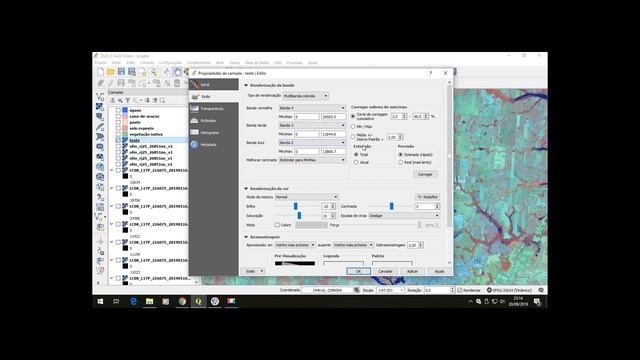The width and height of the screenshot is (640, 360).
Task: Click Ajuda in layer properties dialog
Action: [x=439, y=271]
